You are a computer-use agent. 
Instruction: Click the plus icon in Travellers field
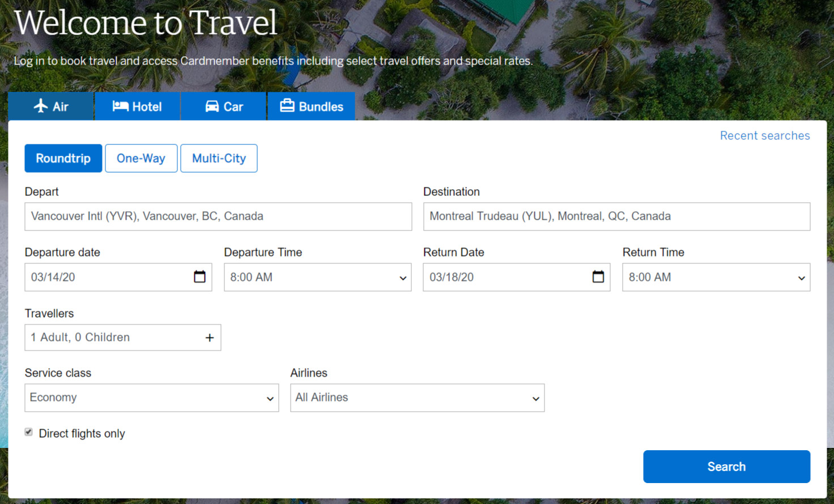(x=210, y=338)
